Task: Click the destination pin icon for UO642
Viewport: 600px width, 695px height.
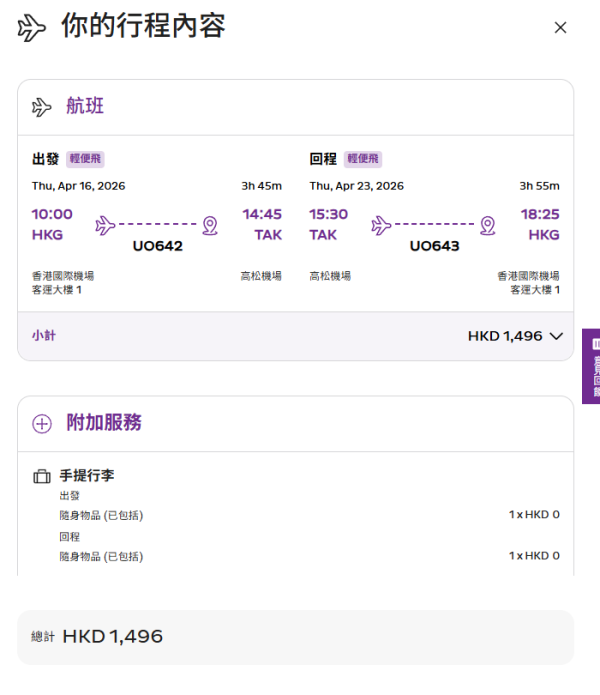Action: point(210,226)
